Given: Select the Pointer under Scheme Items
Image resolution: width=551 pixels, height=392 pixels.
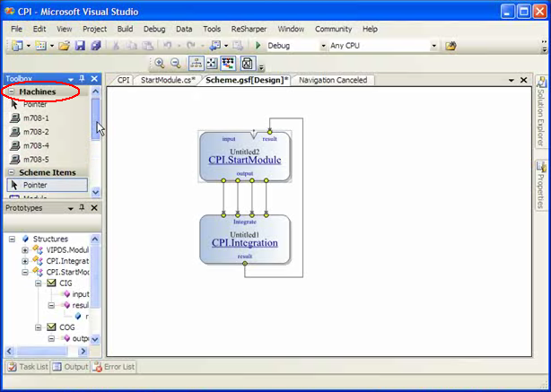Looking at the screenshot, I should pos(47,185).
